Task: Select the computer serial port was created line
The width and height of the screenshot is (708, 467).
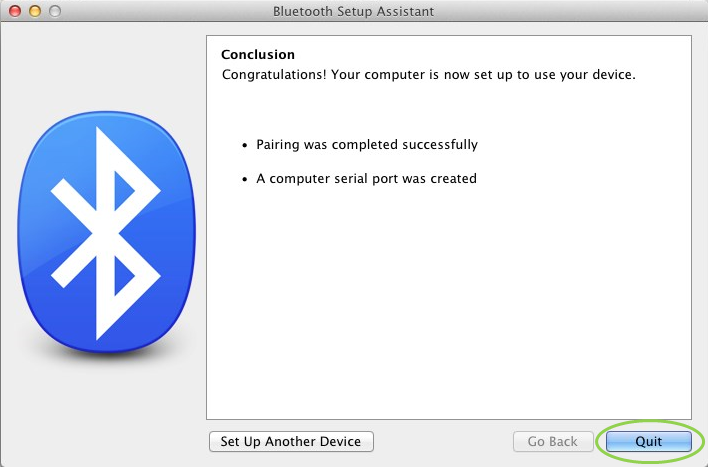Action: click(x=366, y=179)
